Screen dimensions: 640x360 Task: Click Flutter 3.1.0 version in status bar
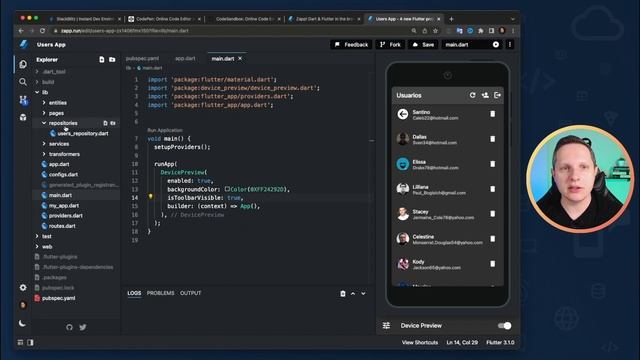click(x=500, y=342)
